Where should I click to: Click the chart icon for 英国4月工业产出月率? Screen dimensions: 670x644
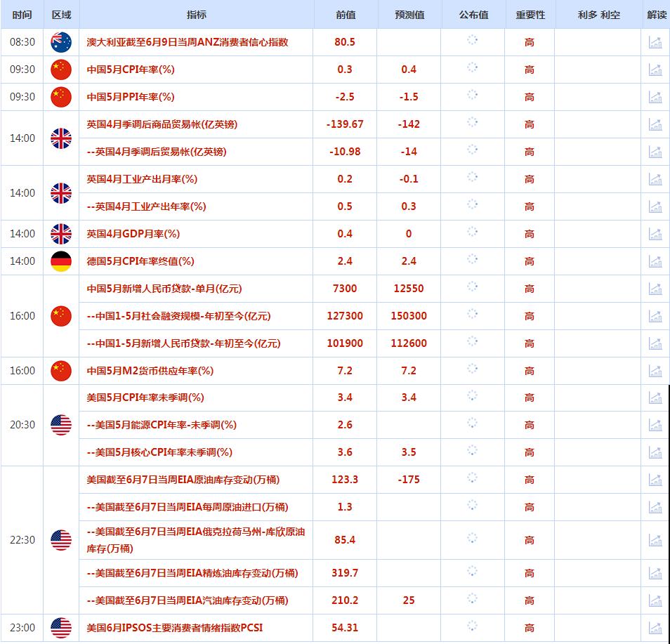[x=655, y=179]
